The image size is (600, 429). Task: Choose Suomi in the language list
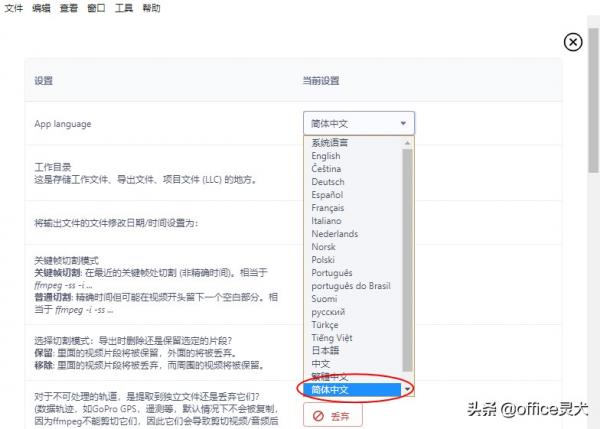coord(353,299)
